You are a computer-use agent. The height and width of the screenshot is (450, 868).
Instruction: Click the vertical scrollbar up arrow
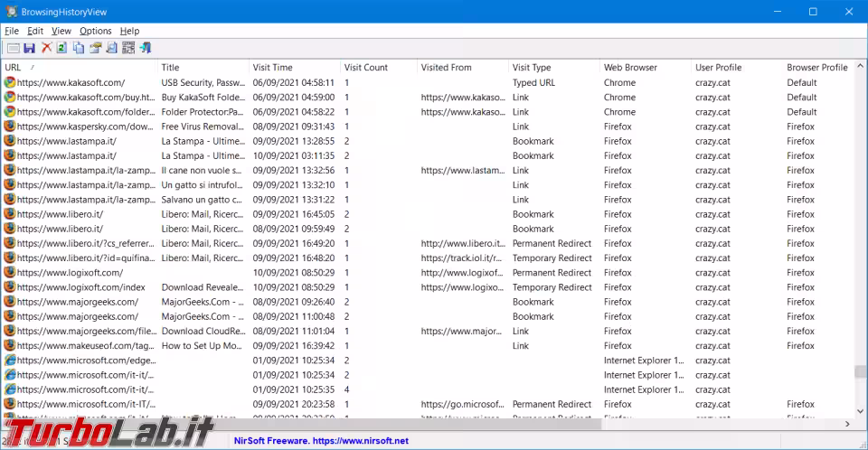tap(860, 66)
